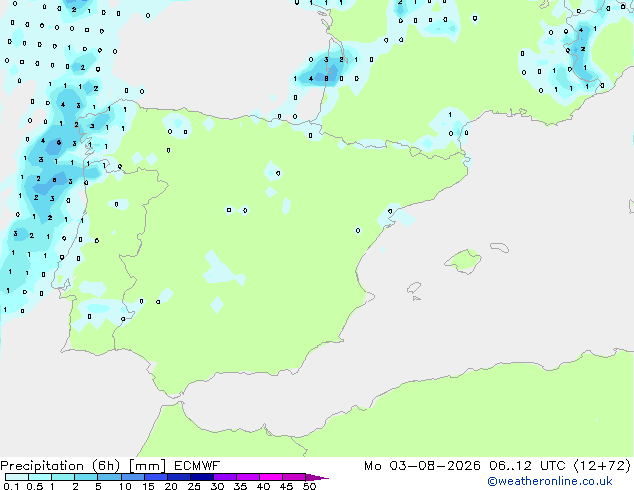
Task: Click the '25' legend scale label
Action: click(x=194, y=486)
